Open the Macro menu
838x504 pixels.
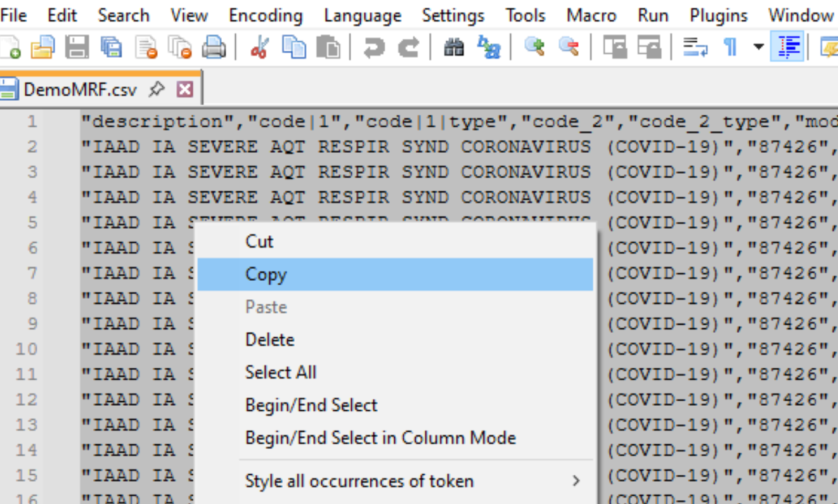point(591,15)
